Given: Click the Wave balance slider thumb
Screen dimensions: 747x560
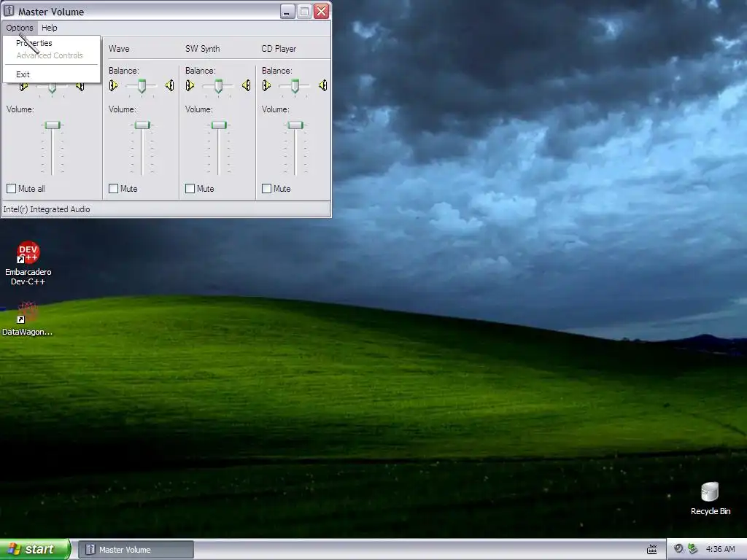Looking at the screenshot, I should [x=142, y=86].
